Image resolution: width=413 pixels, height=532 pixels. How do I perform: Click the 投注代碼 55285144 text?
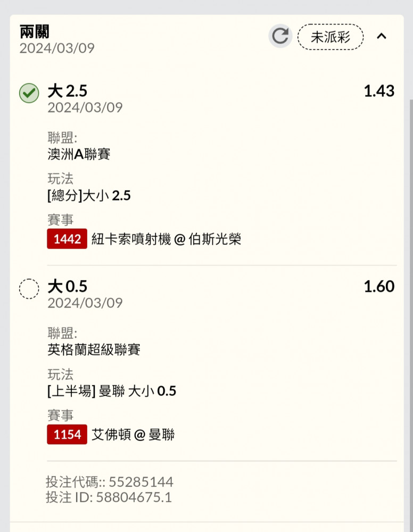[x=110, y=483]
